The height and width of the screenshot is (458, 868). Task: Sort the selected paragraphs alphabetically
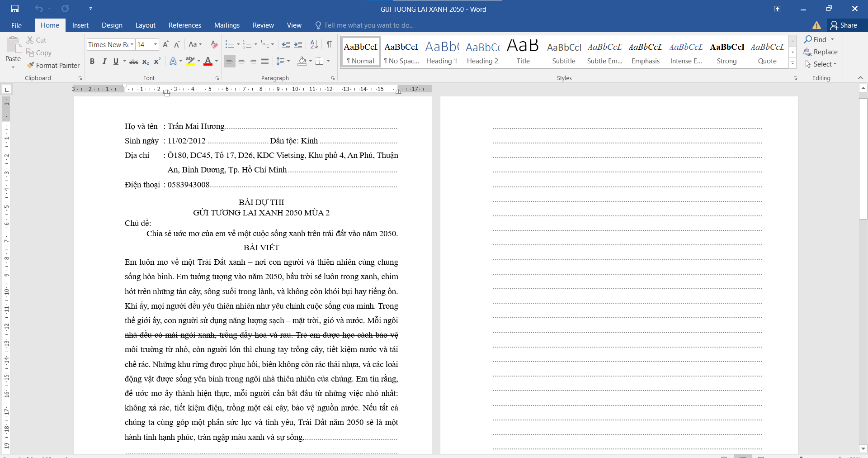coord(314,44)
